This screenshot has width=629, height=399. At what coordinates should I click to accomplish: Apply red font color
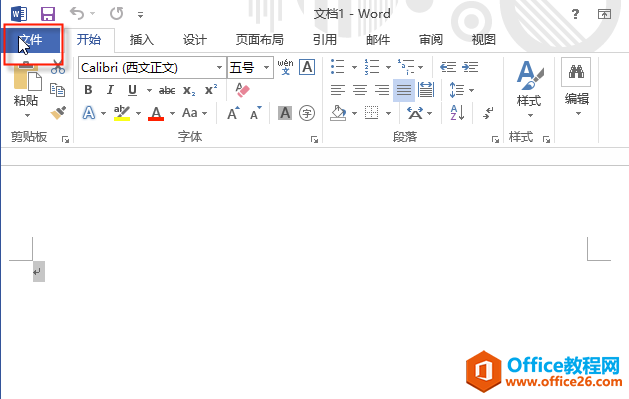click(156, 113)
